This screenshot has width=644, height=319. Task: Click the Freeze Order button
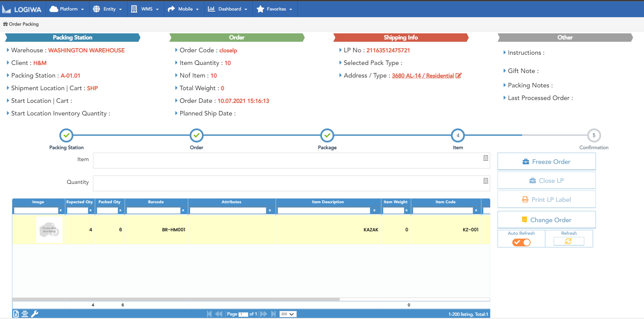(546, 161)
